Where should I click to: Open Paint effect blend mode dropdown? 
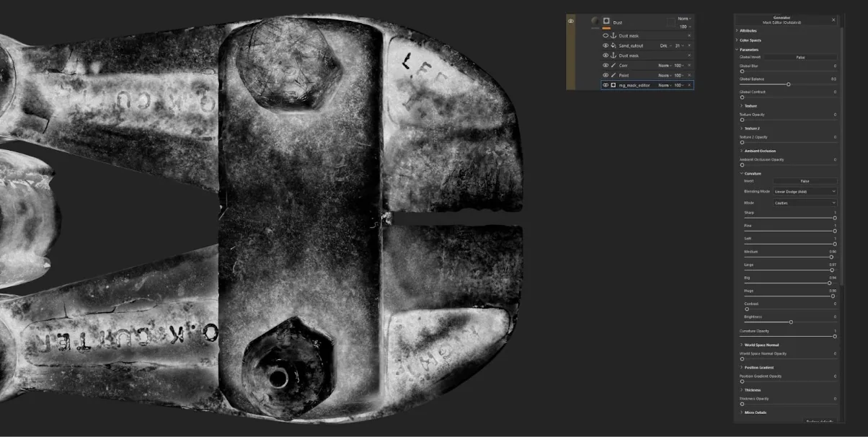point(665,75)
